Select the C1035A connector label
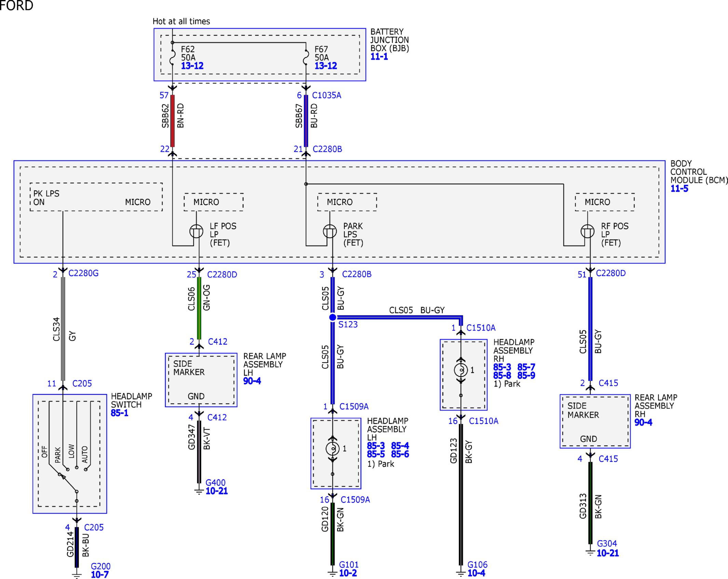The image size is (728, 579). pyautogui.click(x=327, y=95)
